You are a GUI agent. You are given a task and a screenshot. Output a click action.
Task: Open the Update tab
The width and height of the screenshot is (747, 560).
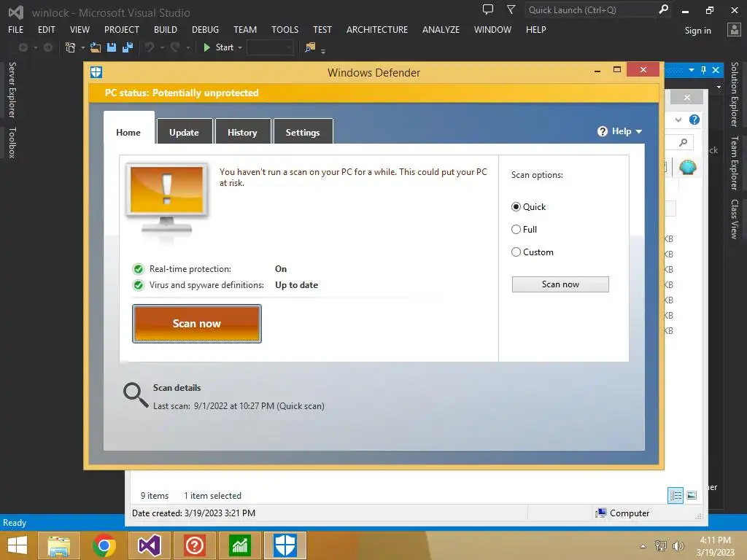click(x=184, y=132)
